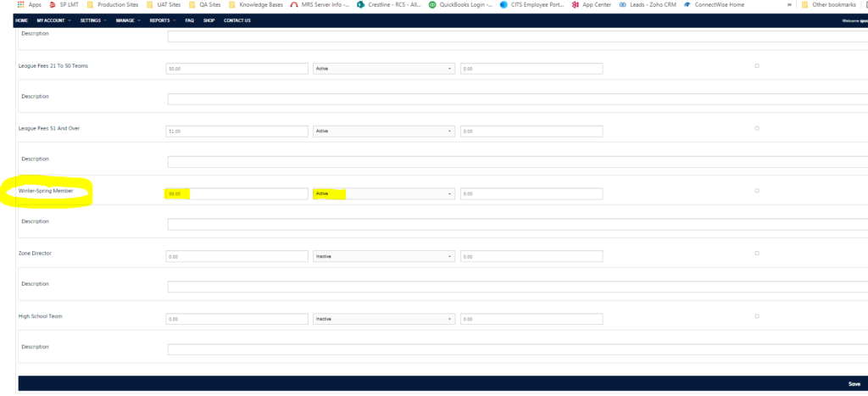Image resolution: width=868 pixels, height=396 pixels.
Task: Click the Winter-Spring Member fee amount field
Action: click(236, 194)
